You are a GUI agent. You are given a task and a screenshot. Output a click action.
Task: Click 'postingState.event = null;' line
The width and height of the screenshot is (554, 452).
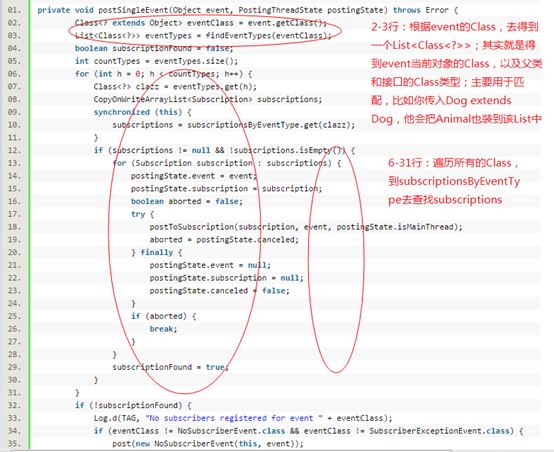[210, 265]
